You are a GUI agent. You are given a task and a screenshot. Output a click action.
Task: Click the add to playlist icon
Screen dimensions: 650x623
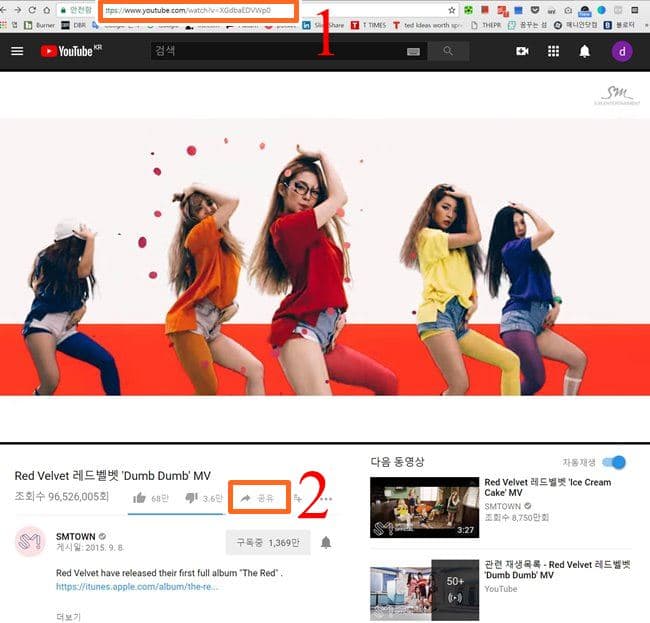coord(298,498)
